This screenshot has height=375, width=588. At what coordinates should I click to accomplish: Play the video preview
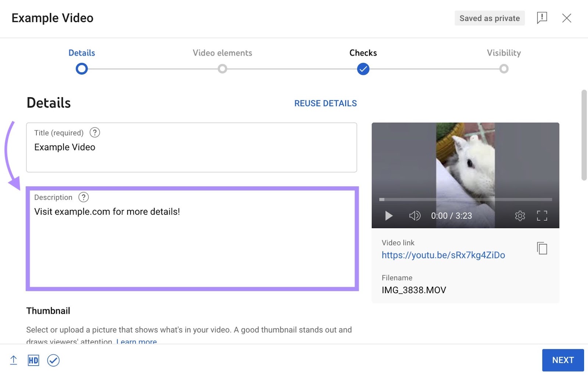388,216
